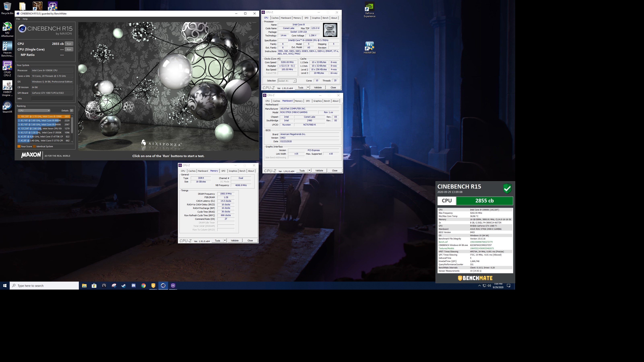Open the yellow folder desktop icon
This screenshot has width=644, height=362.
pos(22,6)
